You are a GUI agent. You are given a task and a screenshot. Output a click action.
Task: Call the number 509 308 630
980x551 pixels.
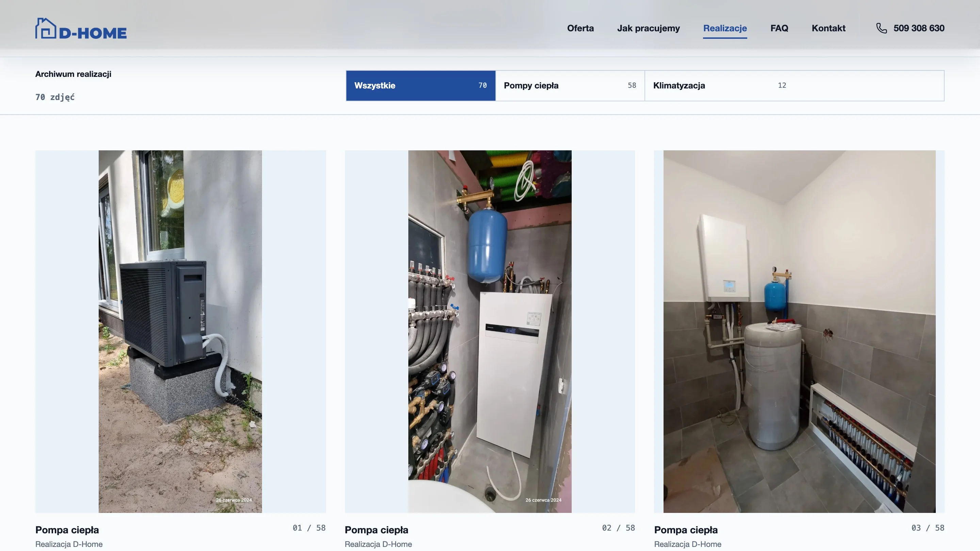click(919, 28)
